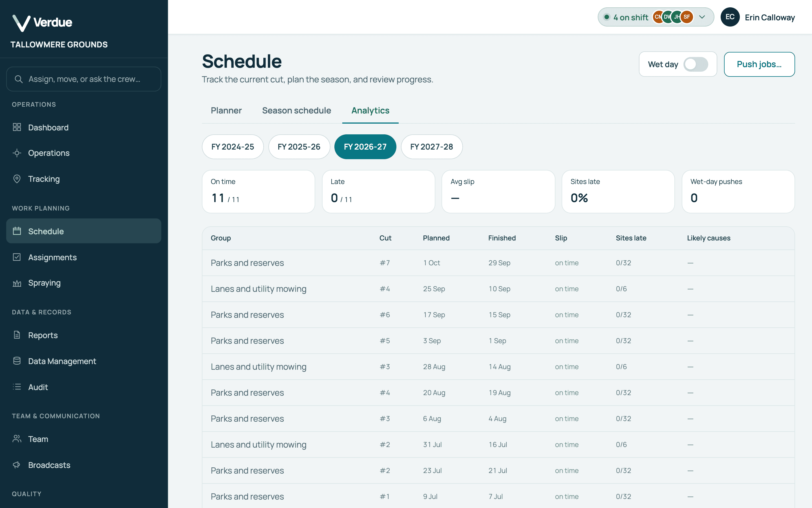
Task: Go to Tracking page
Action: click(83, 179)
